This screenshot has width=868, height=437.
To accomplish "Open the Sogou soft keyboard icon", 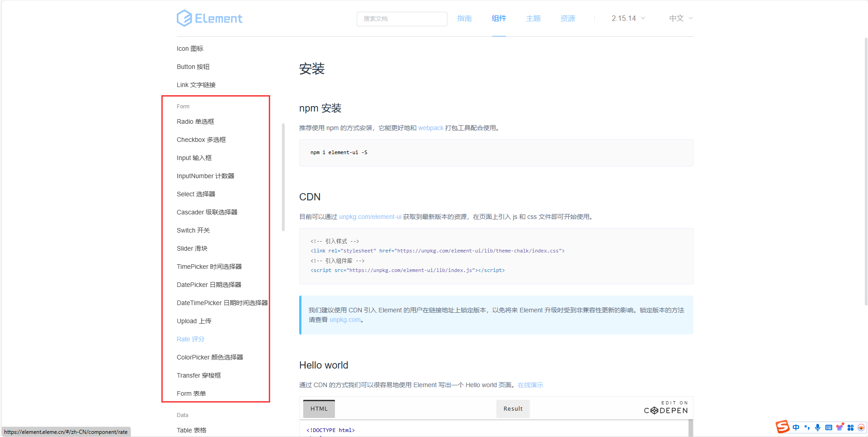I will (829, 427).
